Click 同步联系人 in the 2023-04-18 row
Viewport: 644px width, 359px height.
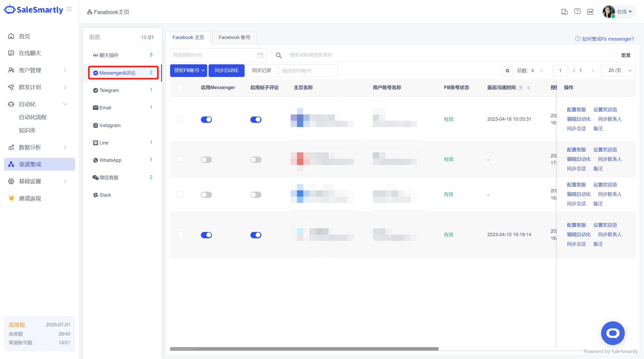610,119
